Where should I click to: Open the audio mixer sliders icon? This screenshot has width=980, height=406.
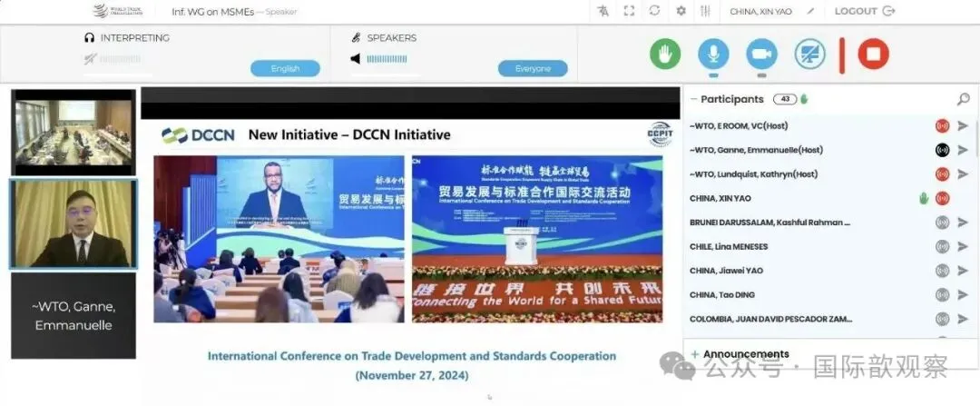(706, 12)
